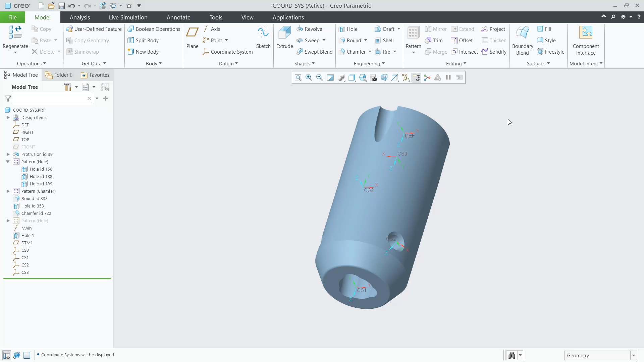Click the Revolve tool
This screenshot has height=362, width=644.
click(310, 29)
